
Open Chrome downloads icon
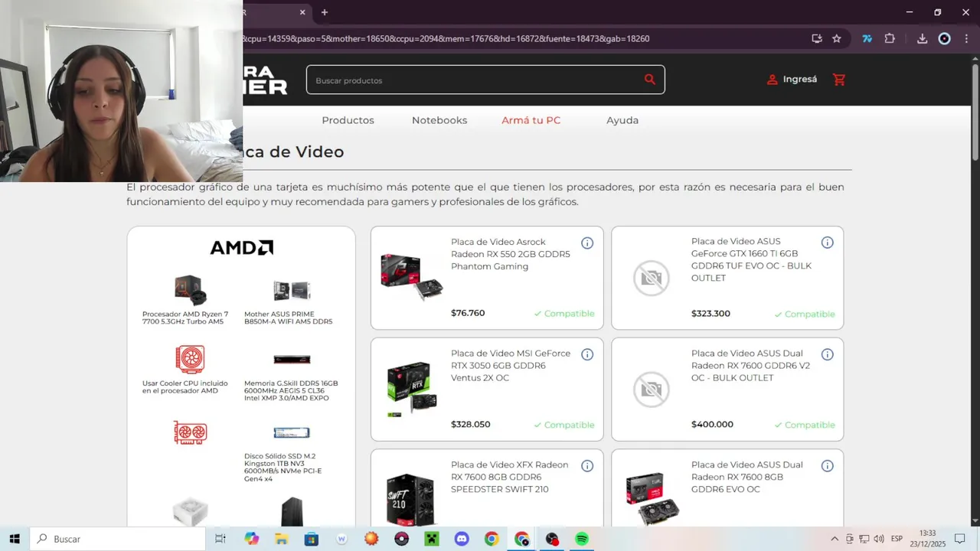[922, 38]
